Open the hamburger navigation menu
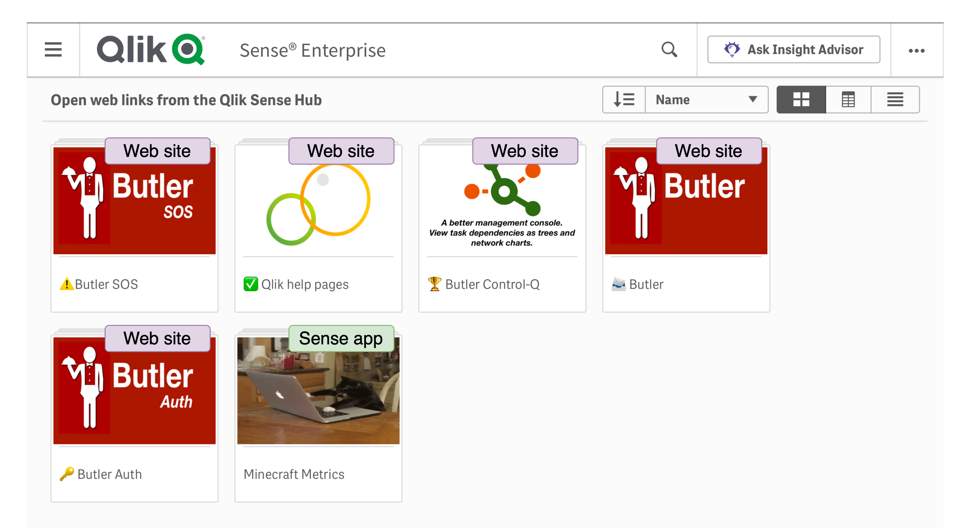This screenshot has height=528, width=980. 53,50
